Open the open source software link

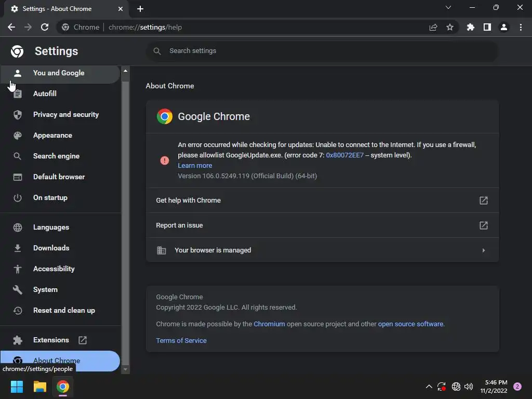click(x=410, y=324)
